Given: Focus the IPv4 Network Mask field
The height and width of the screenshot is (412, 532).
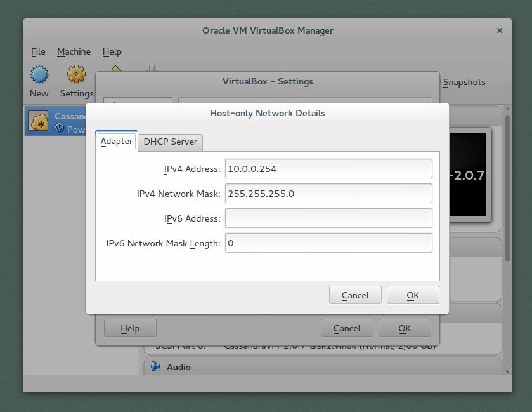Looking at the screenshot, I should click(328, 194).
